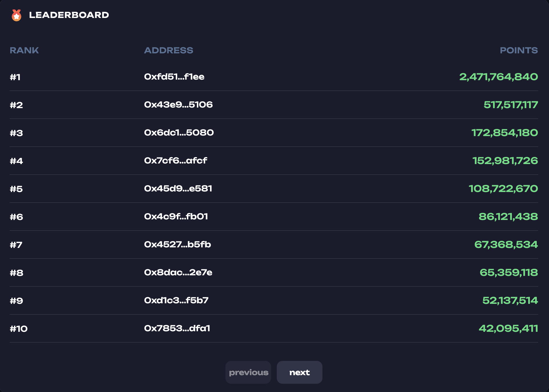This screenshot has height=392, width=549.
Task: Click the ADDRESS column header
Action: tap(168, 50)
